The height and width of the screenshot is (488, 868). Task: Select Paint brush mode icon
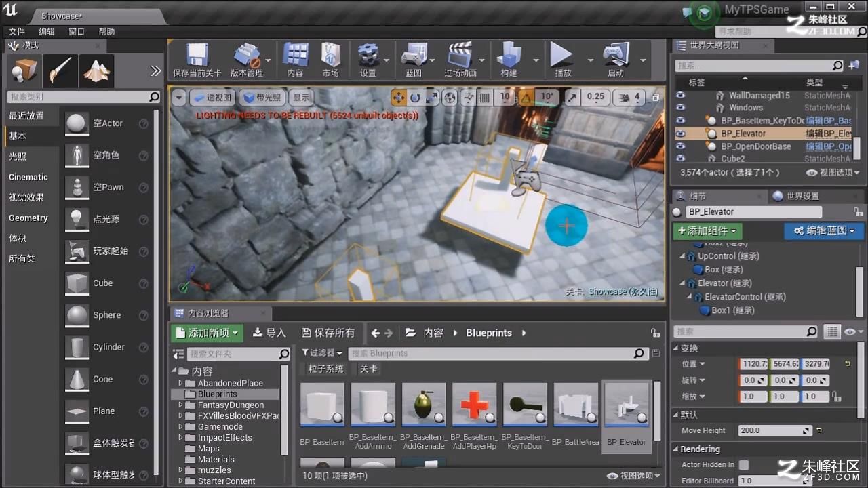pyautogui.click(x=60, y=70)
